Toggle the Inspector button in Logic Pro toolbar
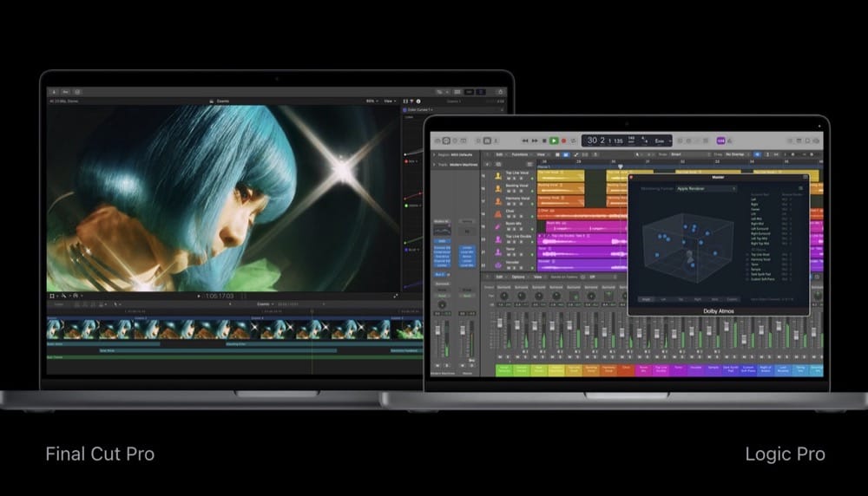868x496 pixels. (x=446, y=141)
